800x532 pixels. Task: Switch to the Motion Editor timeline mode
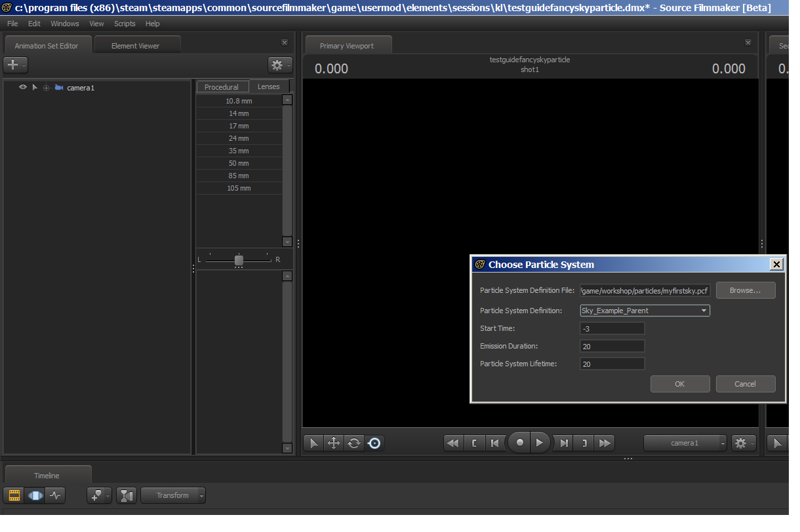[35, 496]
